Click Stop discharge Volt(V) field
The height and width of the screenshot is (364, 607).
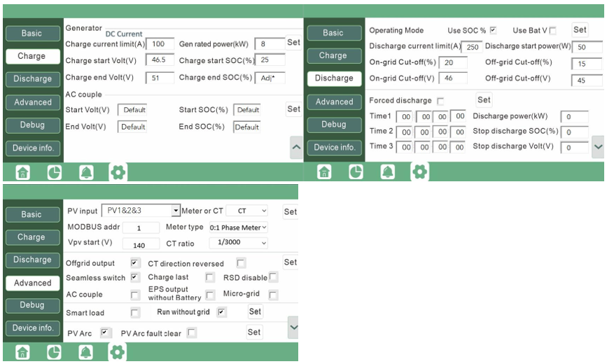coord(575,148)
